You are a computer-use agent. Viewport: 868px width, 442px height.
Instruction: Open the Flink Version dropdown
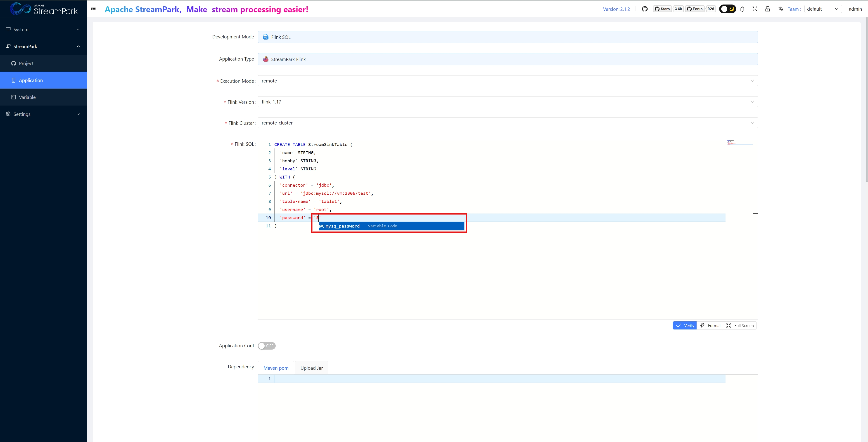[508, 102]
